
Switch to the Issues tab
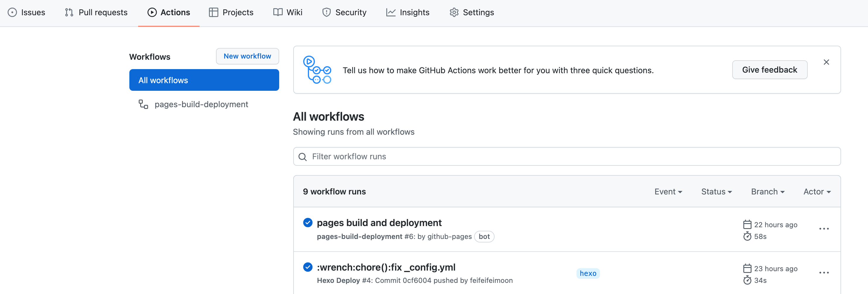click(x=26, y=13)
